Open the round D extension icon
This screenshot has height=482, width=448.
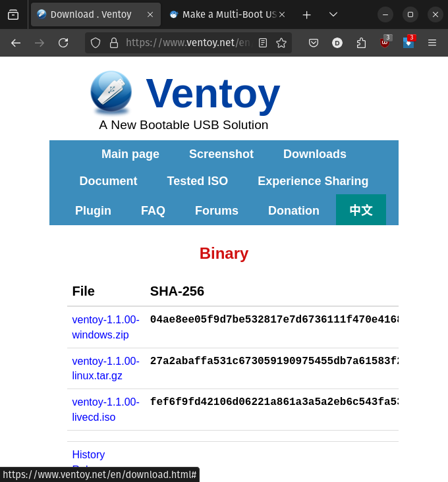tap(337, 43)
